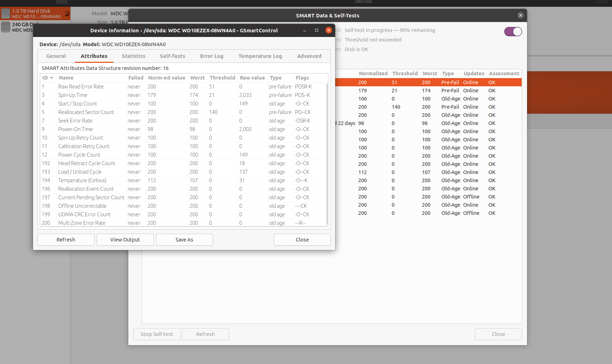Click the busy spinner on the hard disk entry
The width and height of the screenshot is (612, 364).
click(66, 14)
